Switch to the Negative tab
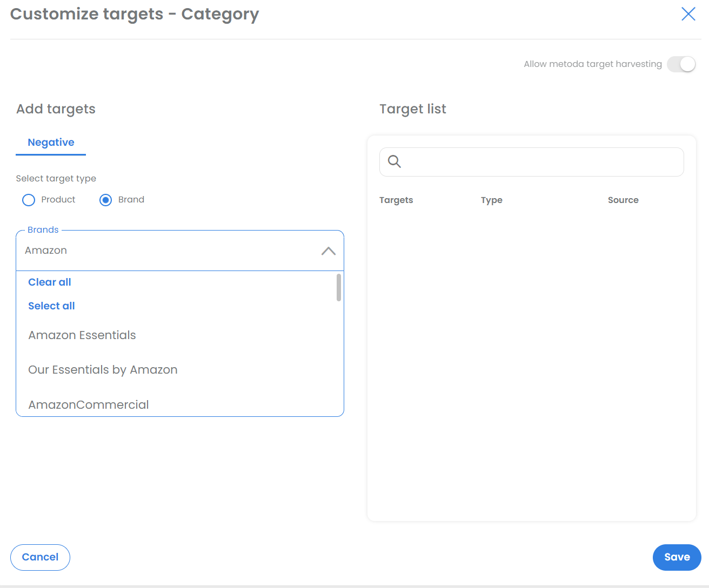 coord(51,143)
